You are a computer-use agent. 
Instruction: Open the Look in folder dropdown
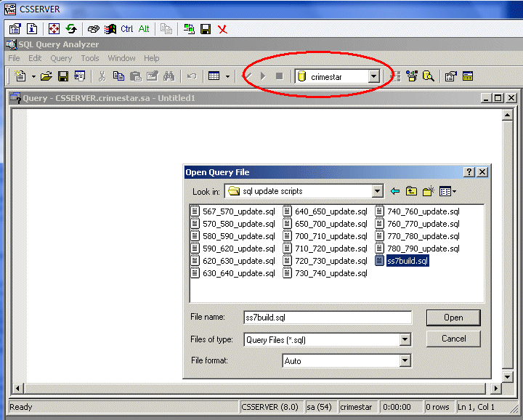pyautogui.click(x=377, y=191)
